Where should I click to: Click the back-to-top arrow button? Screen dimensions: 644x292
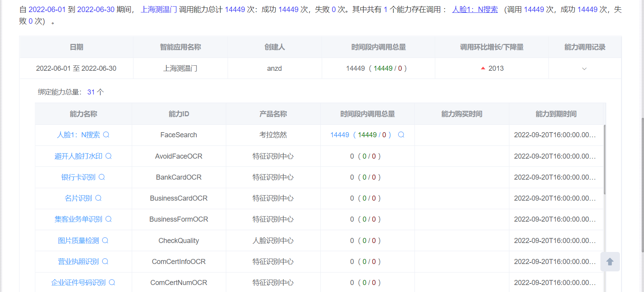(x=610, y=262)
